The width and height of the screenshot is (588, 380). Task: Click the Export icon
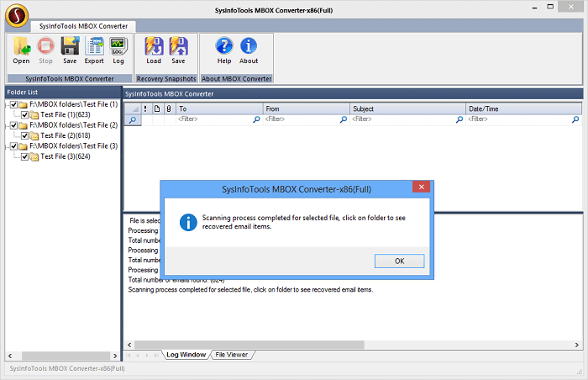coord(94,50)
